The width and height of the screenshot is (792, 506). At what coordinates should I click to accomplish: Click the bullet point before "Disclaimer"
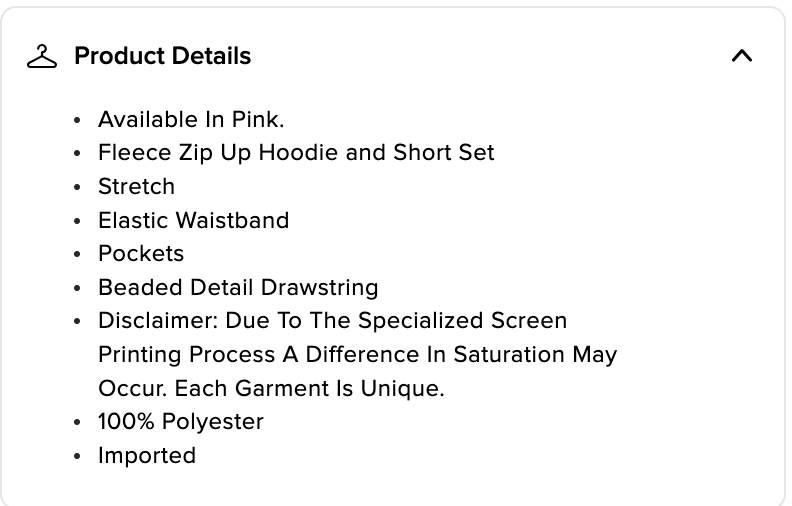click(78, 322)
